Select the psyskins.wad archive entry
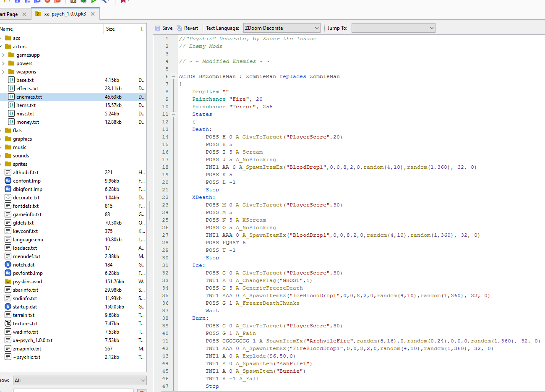Image resolution: width=545 pixels, height=392 pixels. [27, 282]
